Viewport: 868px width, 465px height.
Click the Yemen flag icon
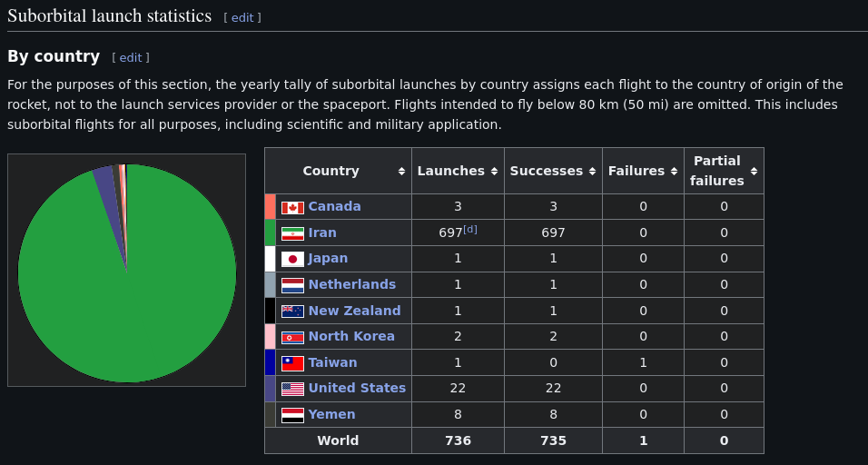pyautogui.click(x=292, y=415)
